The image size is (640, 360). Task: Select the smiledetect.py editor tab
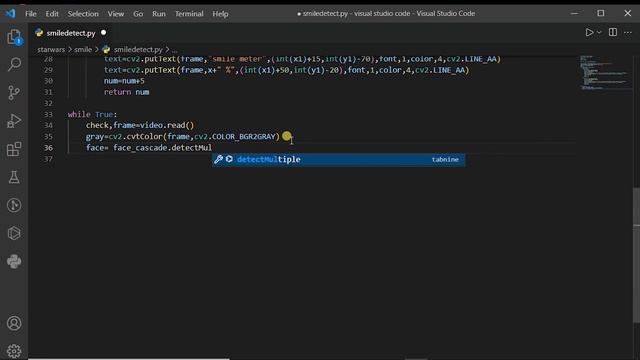[x=70, y=33]
